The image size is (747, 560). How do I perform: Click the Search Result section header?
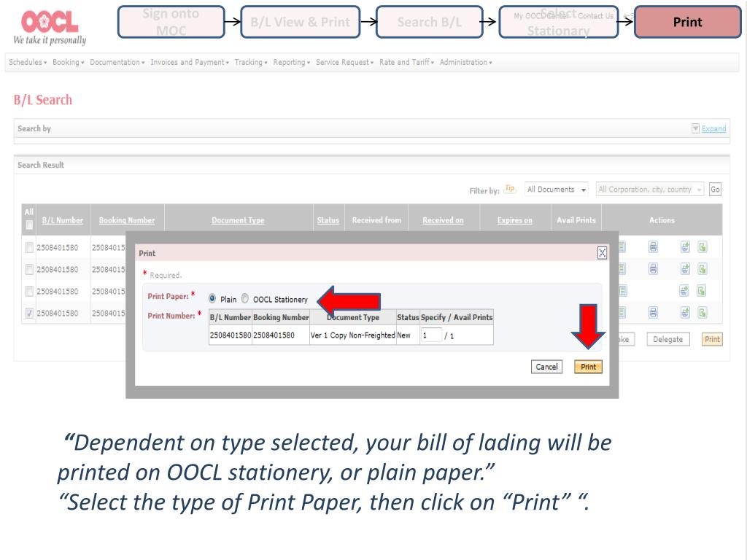coord(41,165)
